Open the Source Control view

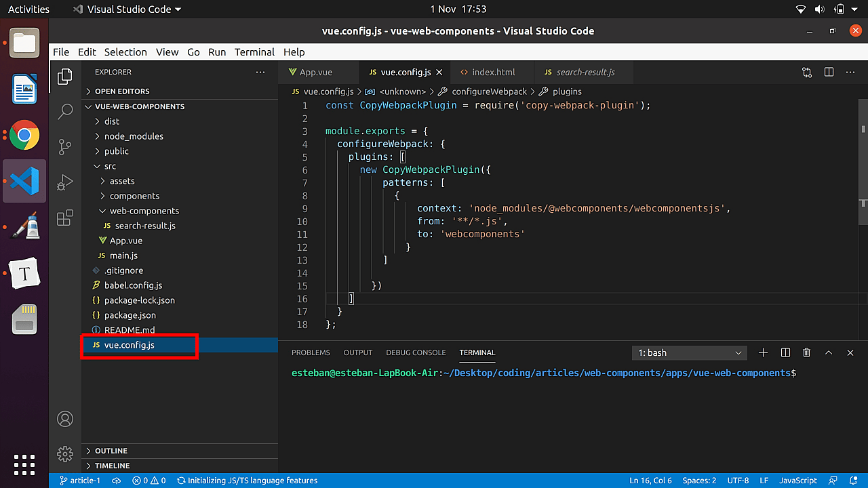tap(64, 146)
